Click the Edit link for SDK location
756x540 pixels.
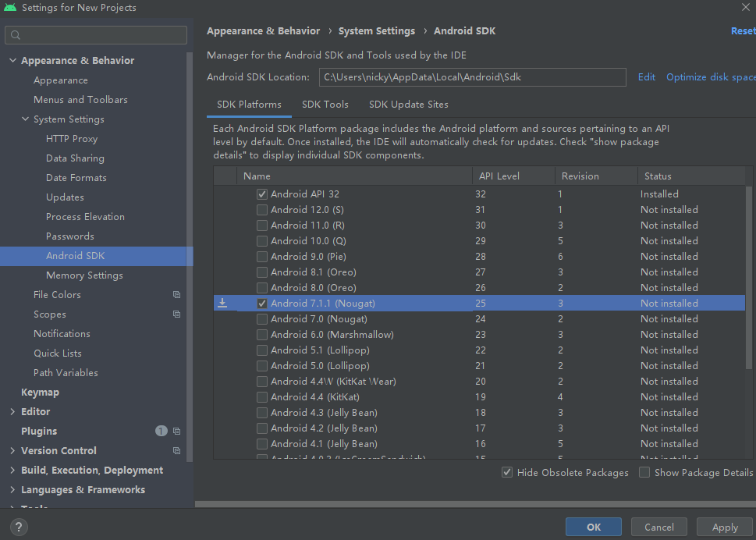point(647,77)
